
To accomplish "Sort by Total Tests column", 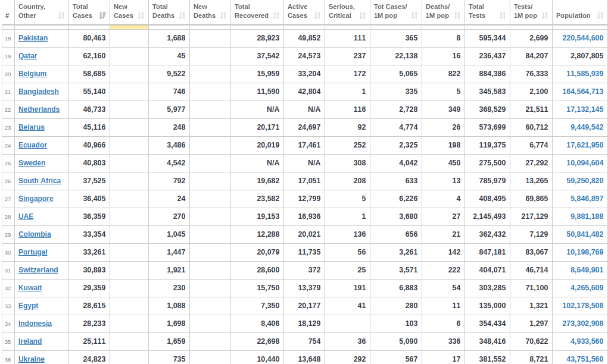I will coord(487,12).
